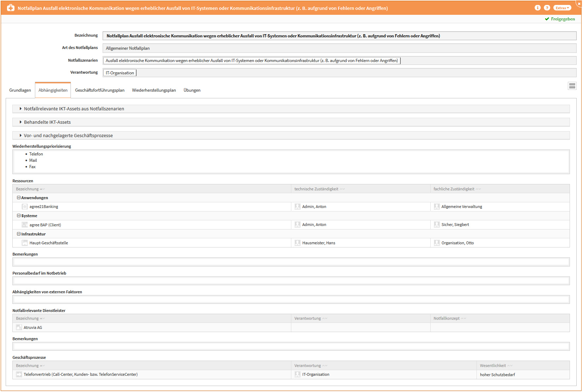Image resolution: width=583 pixels, height=392 pixels.
Task: Click the Atruvia AG service provider icon
Action: coord(19,327)
